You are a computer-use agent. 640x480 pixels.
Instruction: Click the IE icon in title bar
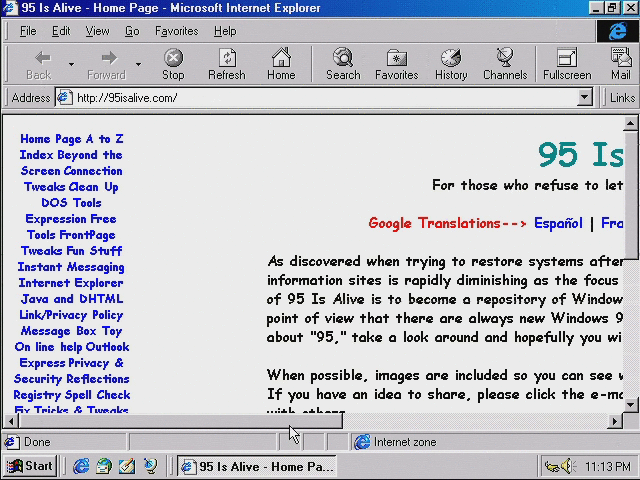(x=9, y=8)
